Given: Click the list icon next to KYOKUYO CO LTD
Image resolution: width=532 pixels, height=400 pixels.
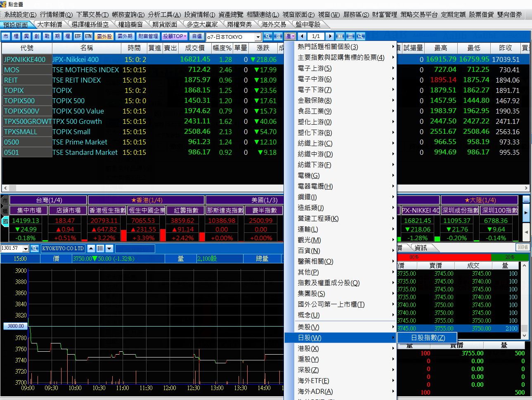Looking at the screenshot, I should point(100,249).
